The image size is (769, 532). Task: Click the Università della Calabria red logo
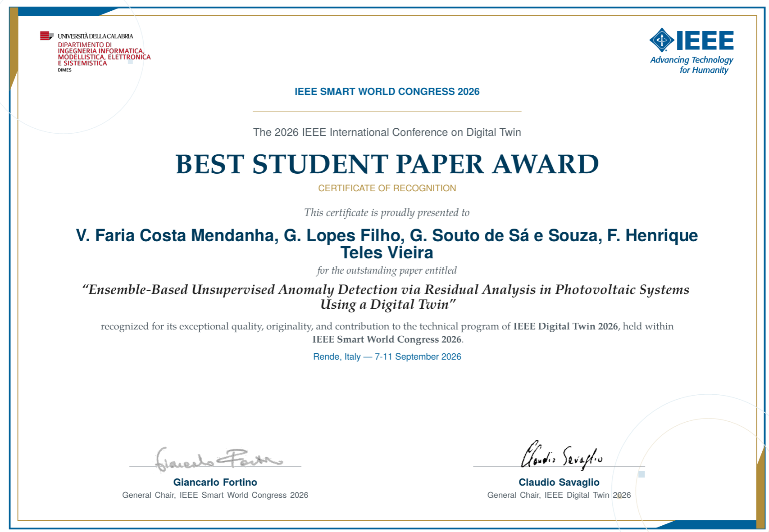click(46, 36)
